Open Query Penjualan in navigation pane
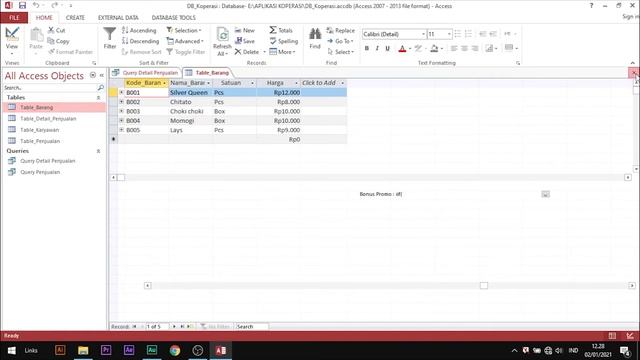Viewport: 640px width, 360px height. 40,172
